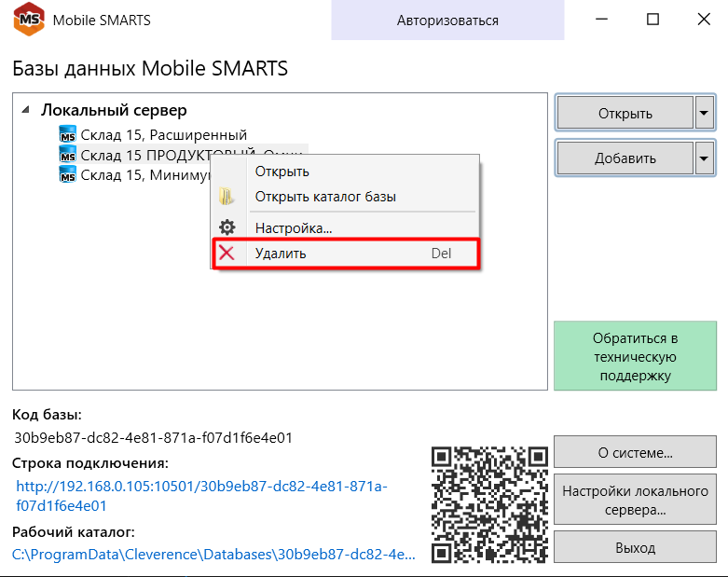728x577 pixels.
Task: Choose Удалить in the context menu
Action: [x=281, y=254]
